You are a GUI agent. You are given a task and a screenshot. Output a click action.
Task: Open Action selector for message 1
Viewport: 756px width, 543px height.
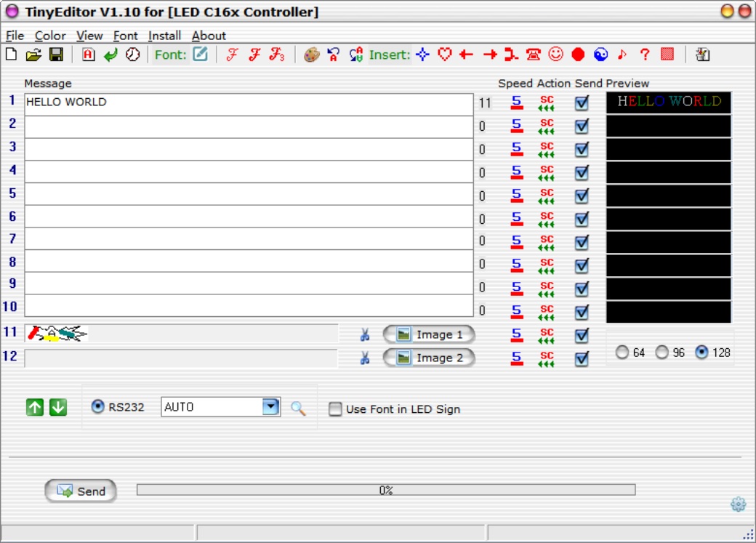click(546, 102)
